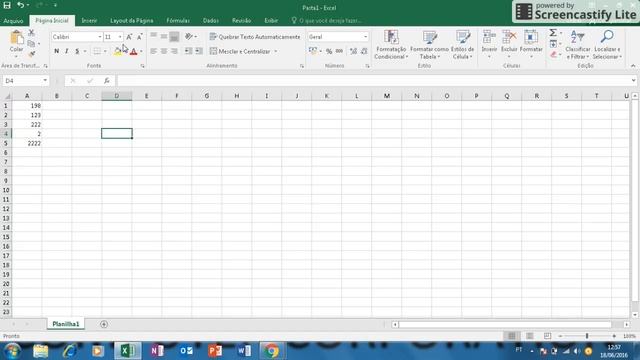Open PowerPoint from the taskbar
The image size is (640, 360).
coord(215,351)
